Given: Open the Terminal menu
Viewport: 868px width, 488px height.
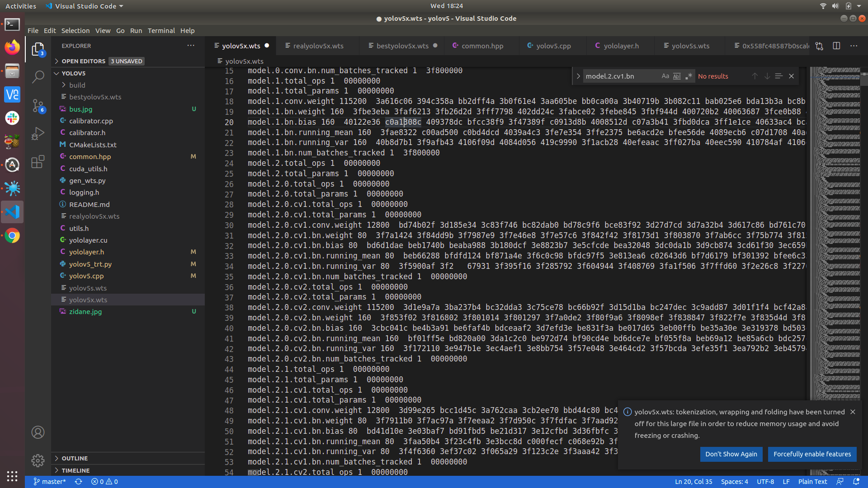Looking at the screenshot, I should (161, 30).
